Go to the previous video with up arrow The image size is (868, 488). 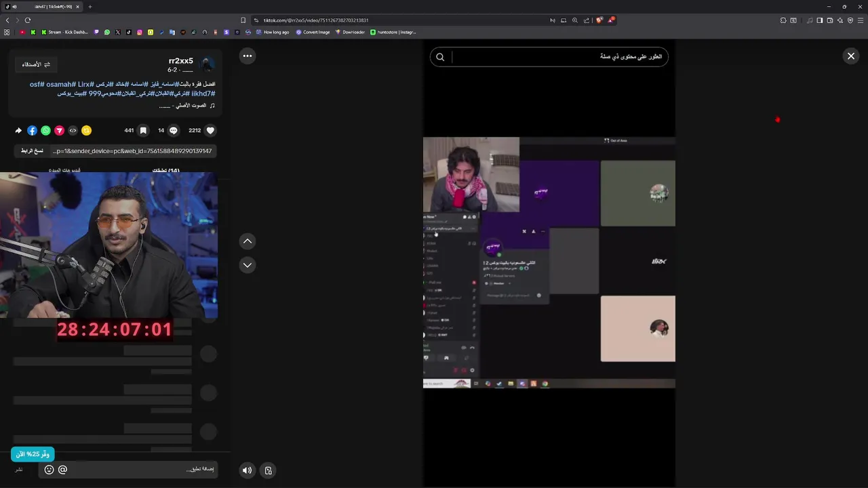pos(248,241)
